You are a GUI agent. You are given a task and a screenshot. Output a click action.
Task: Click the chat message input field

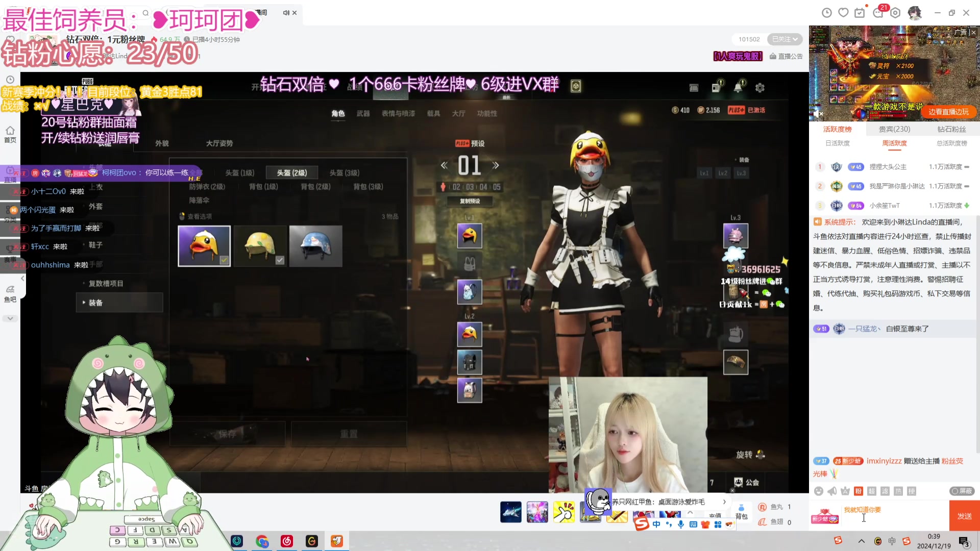coord(896,515)
